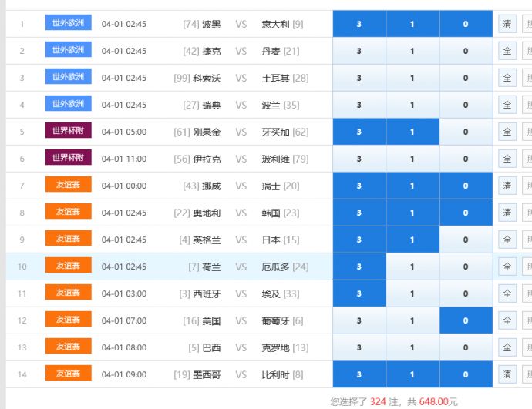Image resolution: width=532 pixels, height=409 pixels.
Task: Click home team 英格兰 name
Action: click(x=206, y=240)
